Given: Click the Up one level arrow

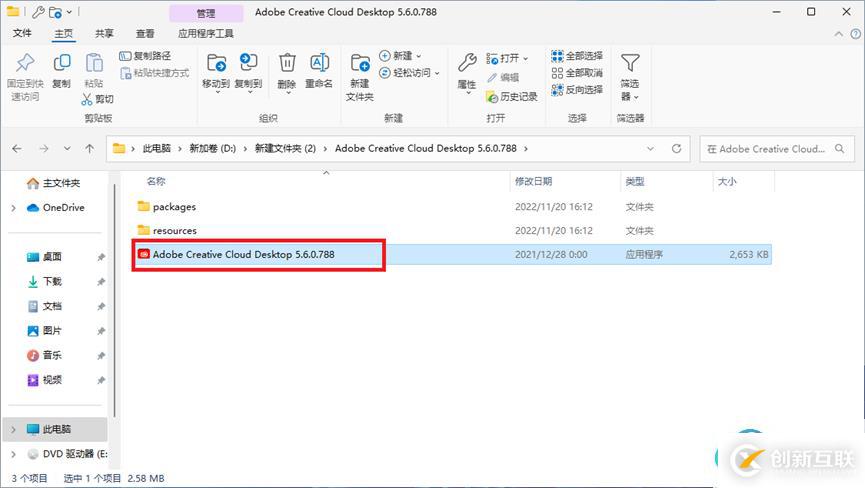Looking at the screenshot, I should point(90,148).
